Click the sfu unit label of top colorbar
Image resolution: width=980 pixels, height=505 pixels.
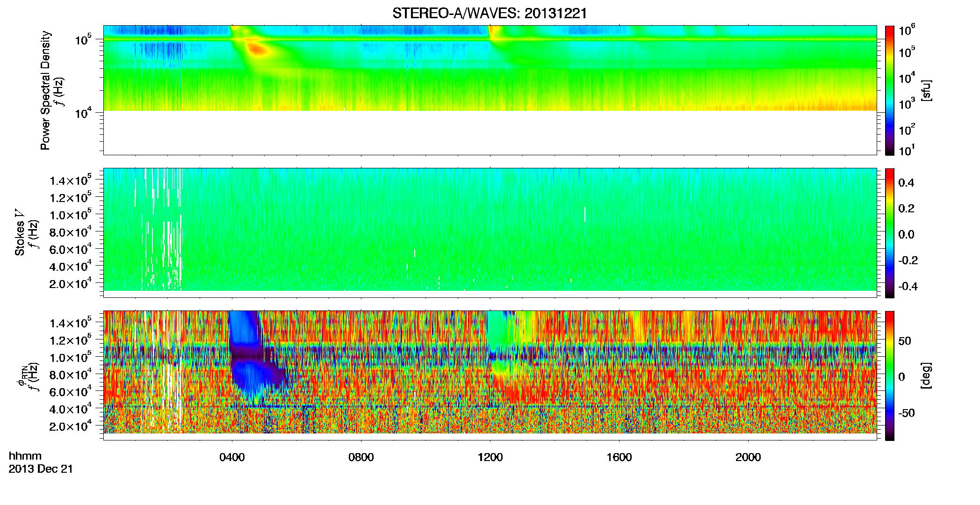(x=926, y=90)
